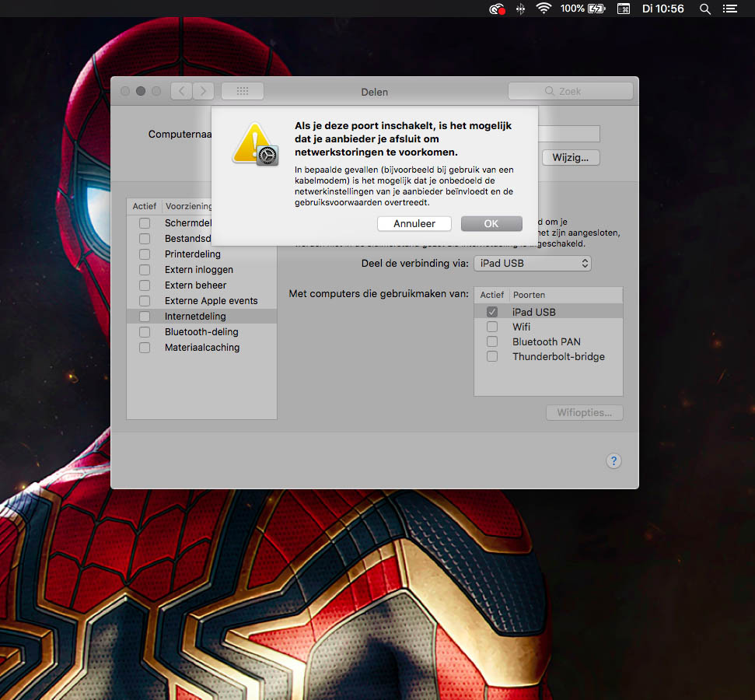Click the Annuleer button
The image size is (755, 700).
click(x=414, y=223)
